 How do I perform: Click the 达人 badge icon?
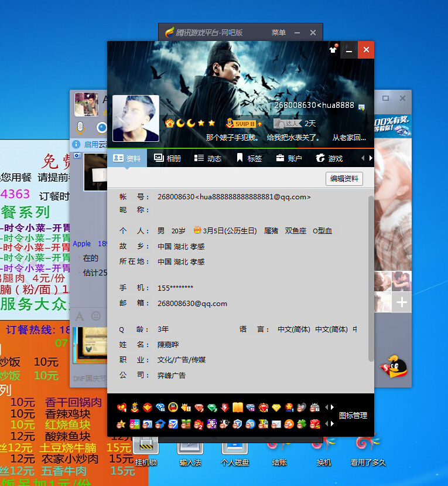click(288, 123)
